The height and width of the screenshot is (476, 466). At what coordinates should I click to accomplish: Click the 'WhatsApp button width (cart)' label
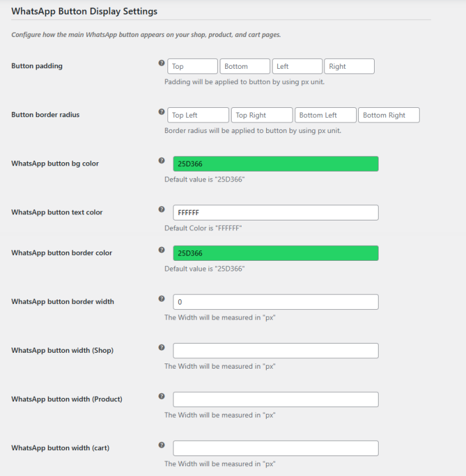tap(60, 448)
